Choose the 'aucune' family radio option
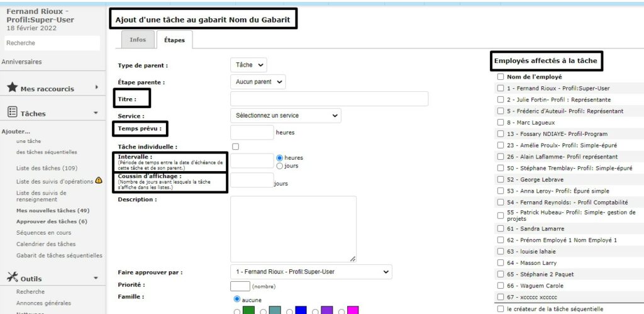Image resolution: width=644 pixels, height=314 pixels. click(x=237, y=300)
